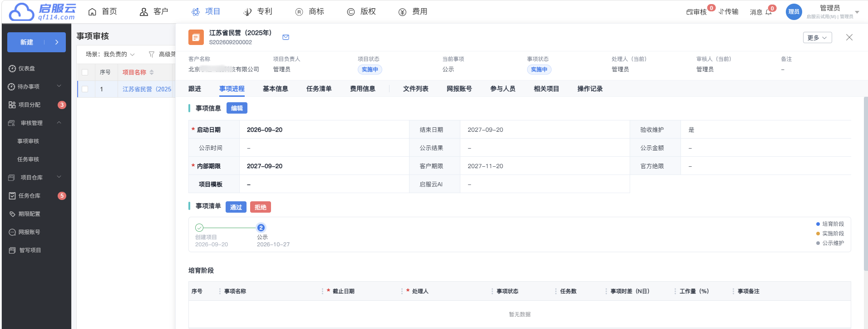Go to the 首页 menu

(x=103, y=12)
